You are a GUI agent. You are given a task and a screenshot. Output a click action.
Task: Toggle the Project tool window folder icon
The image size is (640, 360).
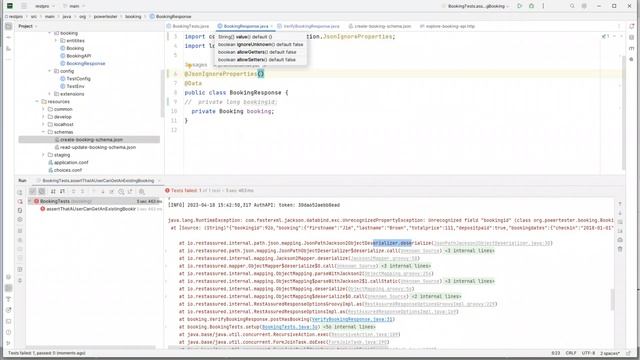[x=9, y=27]
